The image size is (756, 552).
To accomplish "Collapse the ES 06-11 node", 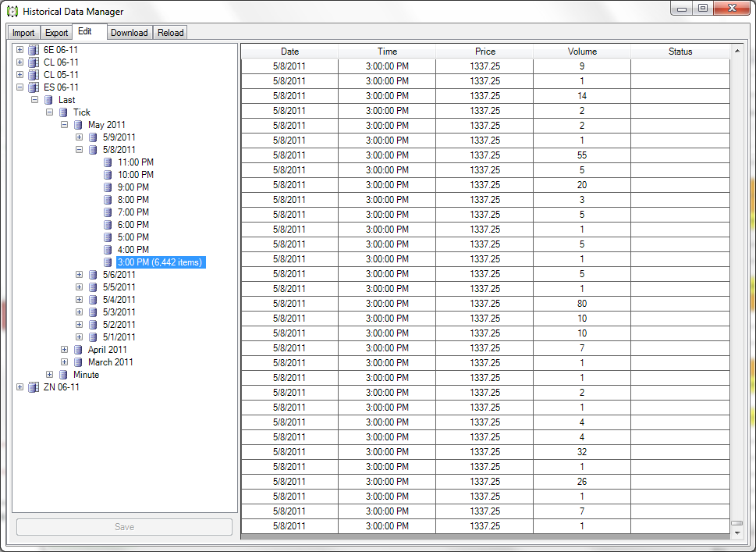I will (x=20, y=87).
